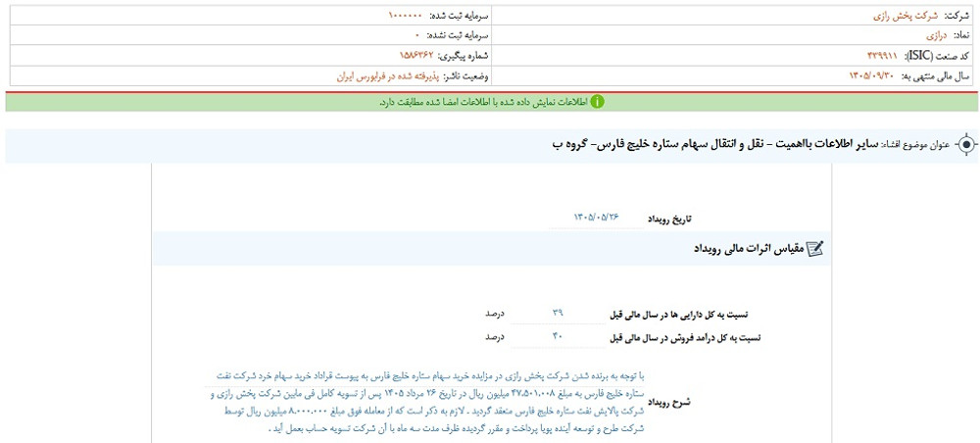Click label سرمایه ثبت نشده
This screenshot has width=980, height=443.
(460, 35)
